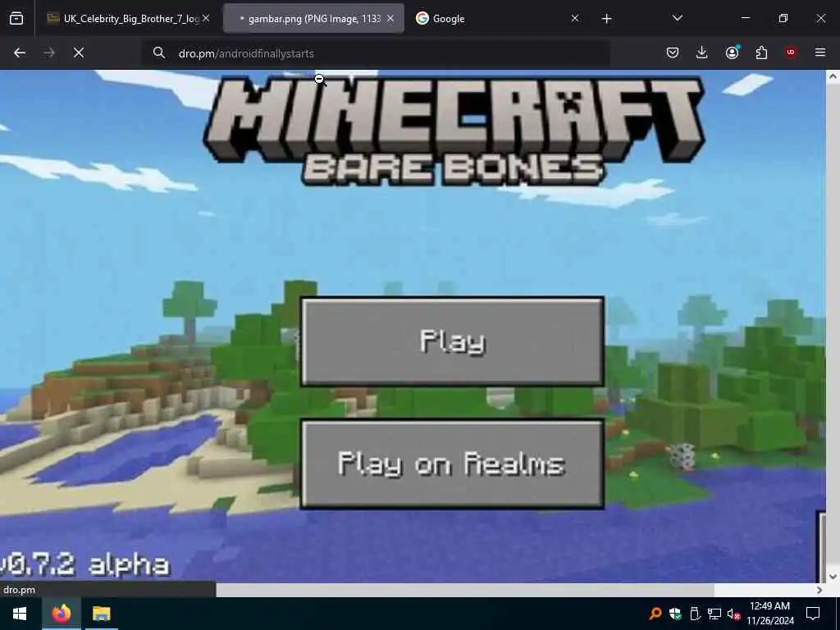Screen dimensions: 840x630
Task: Click the horizontal scrollbar right arrow
Action: tap(819, 590)
